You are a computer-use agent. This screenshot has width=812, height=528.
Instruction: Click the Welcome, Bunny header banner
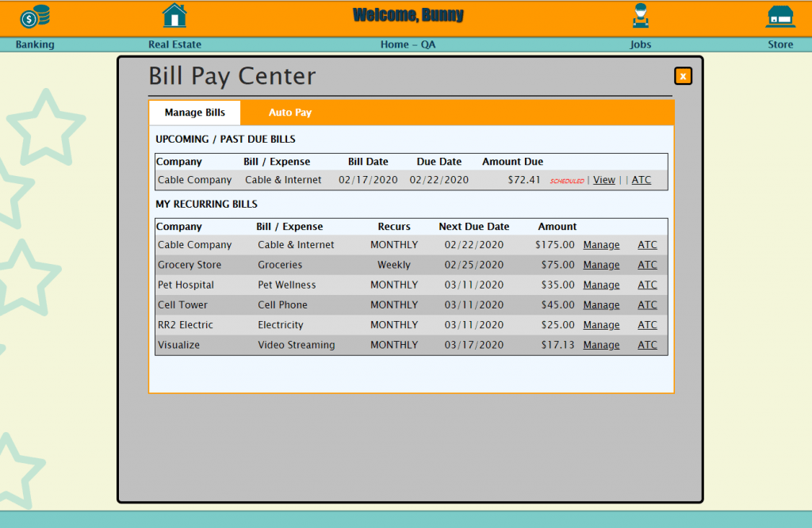pyautogui.click(x=408, y=15)
